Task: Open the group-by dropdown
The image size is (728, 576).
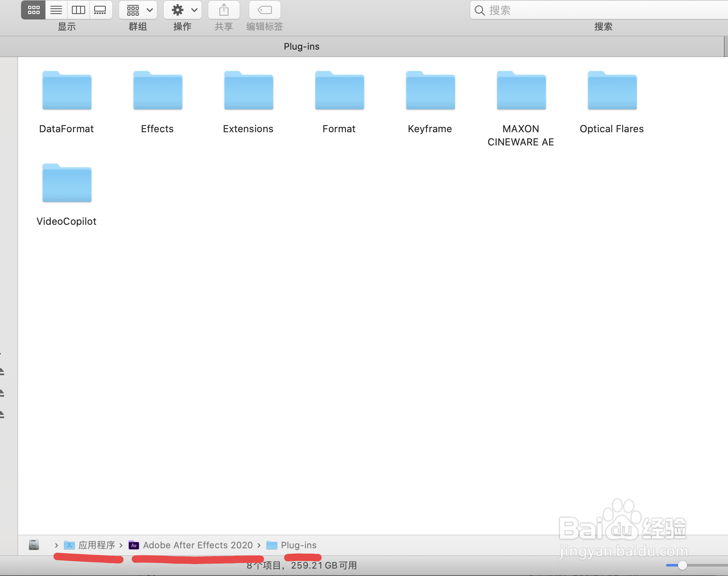Action: coord(138,10)
